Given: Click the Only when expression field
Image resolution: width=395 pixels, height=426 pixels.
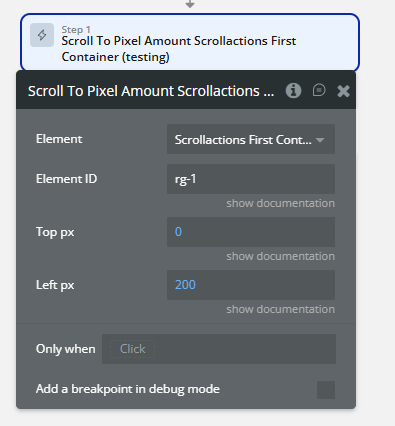Looking at the screenshot, I should click(219, 349).
